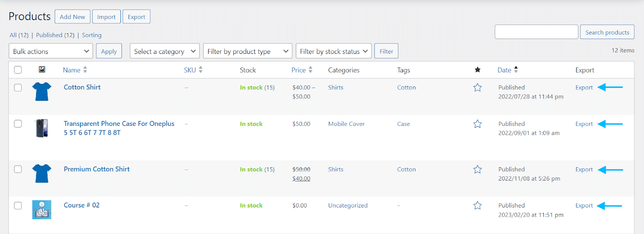Screen dimensions: 644x234
Task: Check the Premium Cotton Shirt row
Action: coord(18,169)
